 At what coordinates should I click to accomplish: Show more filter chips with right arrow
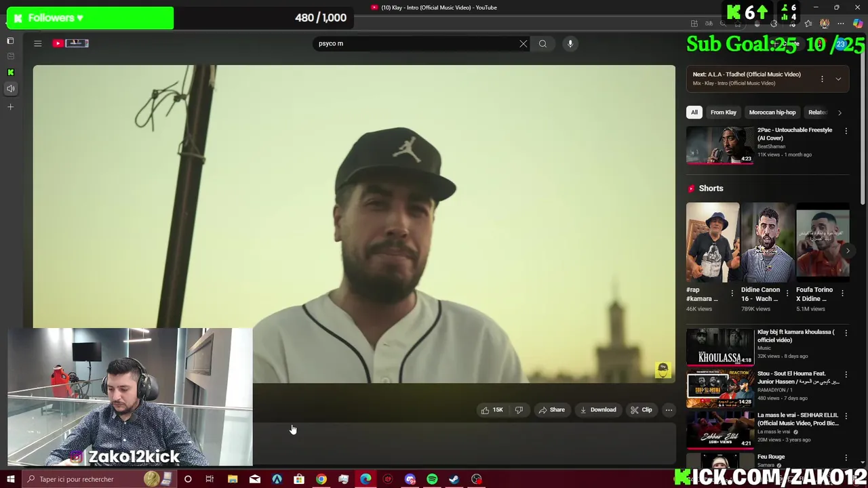(840, 113)
